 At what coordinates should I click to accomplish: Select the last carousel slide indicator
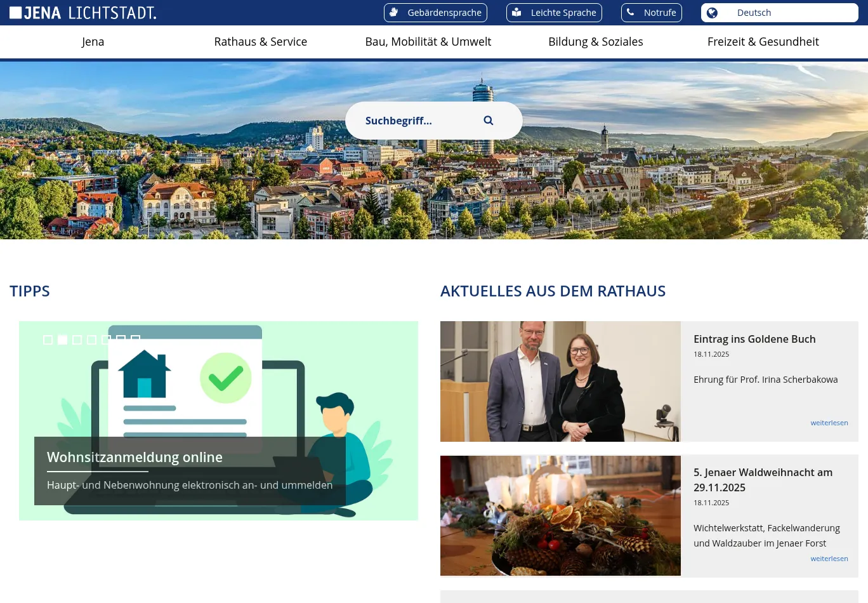point(135,340)
